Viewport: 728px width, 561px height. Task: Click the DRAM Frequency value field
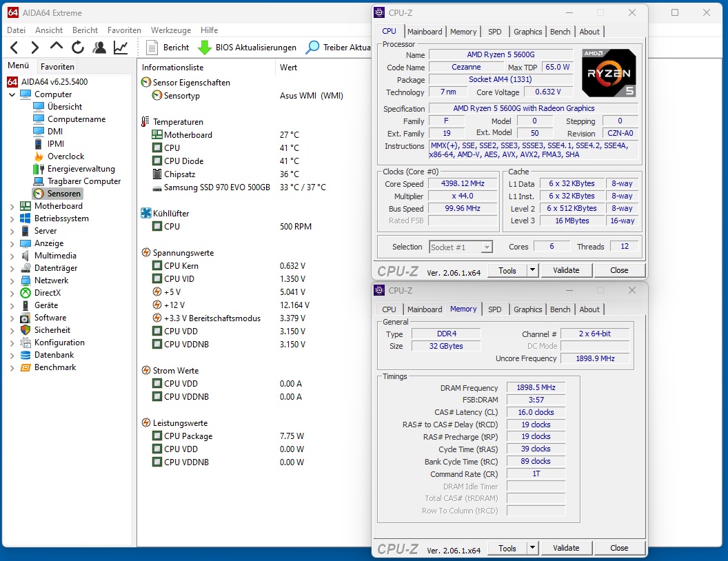point(536,387)
